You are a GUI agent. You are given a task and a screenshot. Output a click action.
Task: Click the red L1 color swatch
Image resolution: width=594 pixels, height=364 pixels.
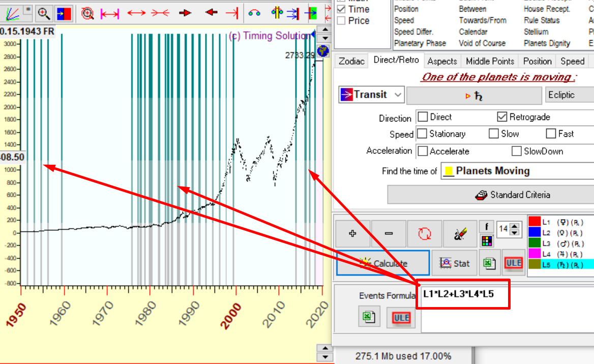[534, 222]
